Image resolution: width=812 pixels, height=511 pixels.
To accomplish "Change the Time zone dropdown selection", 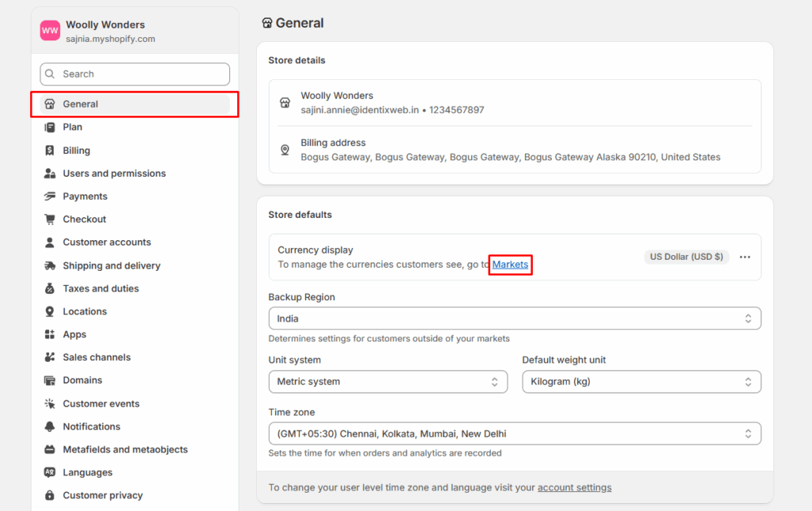I will 514,434.
